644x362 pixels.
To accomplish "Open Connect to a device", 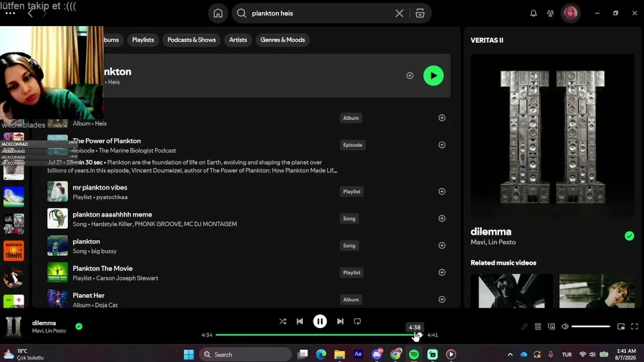I will pyautogui.click(x=551, y=327).
